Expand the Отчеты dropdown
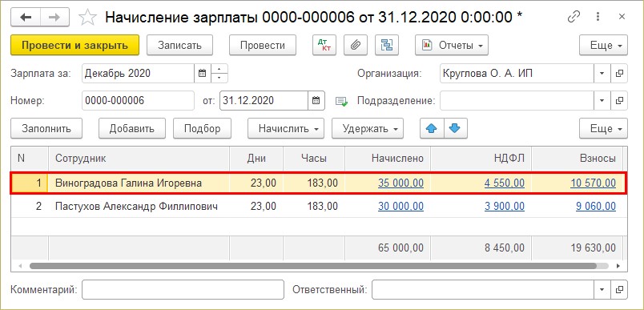 coord(452,45)
